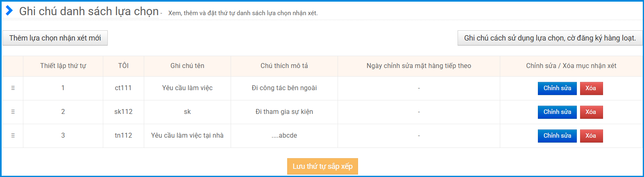This screenshot has height=177, width=644.
Task: Remove the tn112 row using Xóa
Action: (591, 136)
